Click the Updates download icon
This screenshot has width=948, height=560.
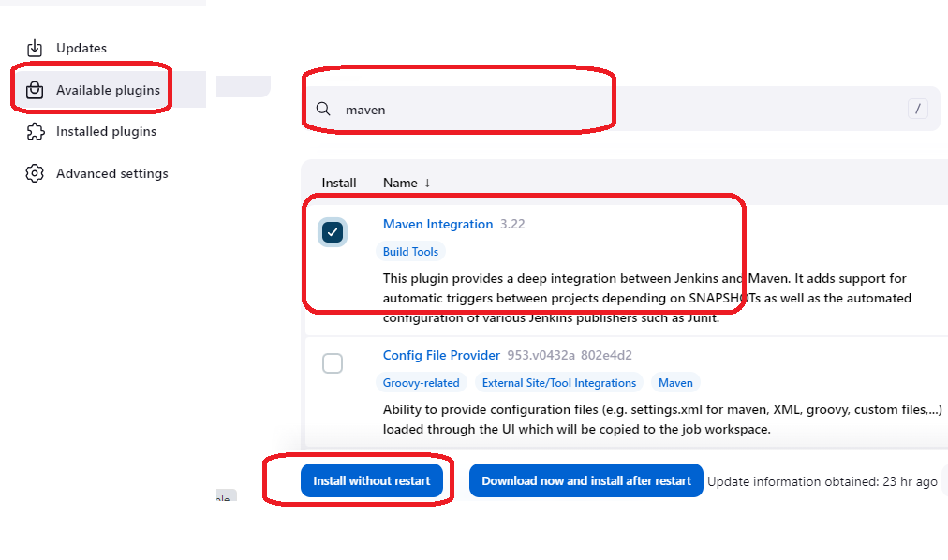pos(35,48)
